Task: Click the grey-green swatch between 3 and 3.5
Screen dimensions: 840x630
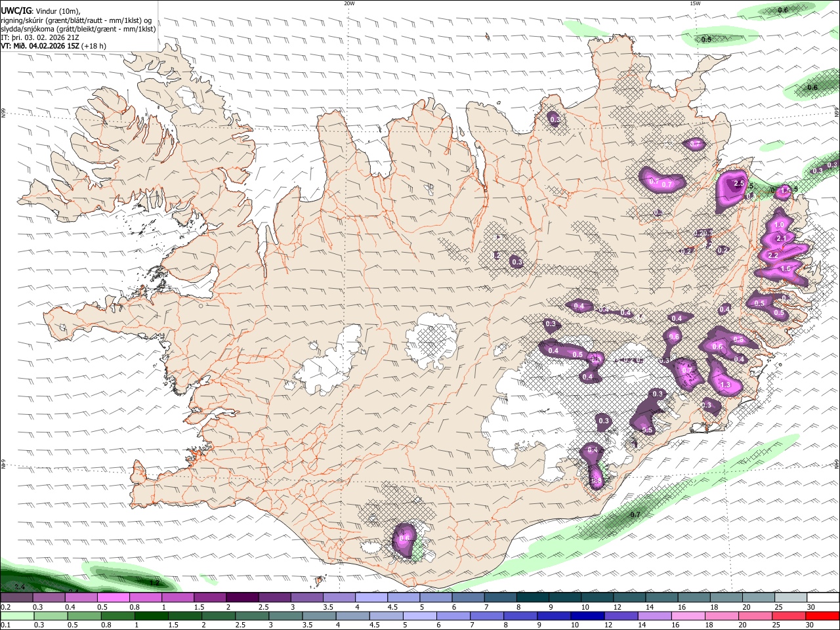Action: click(285, 616)
